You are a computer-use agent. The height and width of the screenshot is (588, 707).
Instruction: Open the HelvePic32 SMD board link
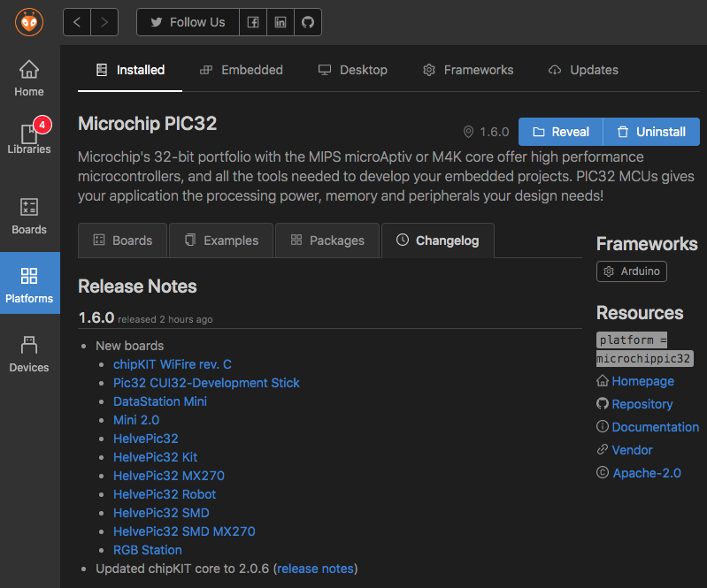161,513
